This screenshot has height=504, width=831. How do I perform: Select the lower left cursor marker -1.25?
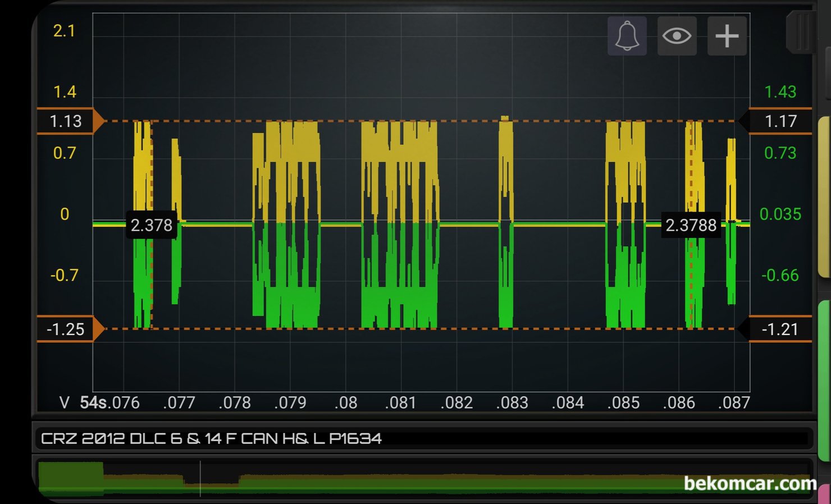67,329
